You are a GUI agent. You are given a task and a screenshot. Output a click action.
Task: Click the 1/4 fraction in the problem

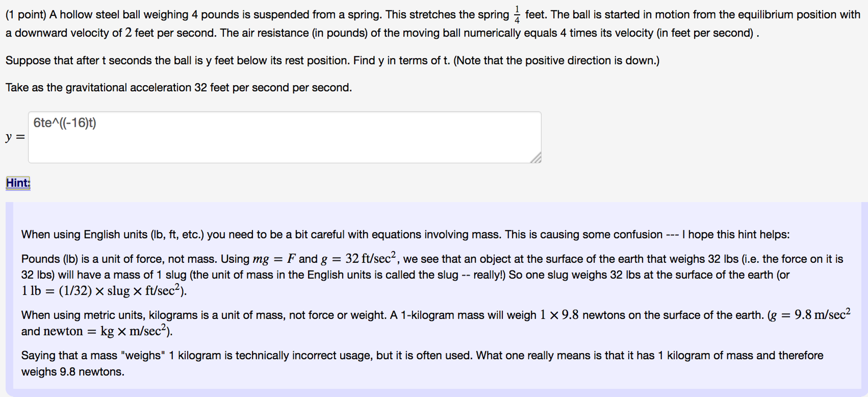[517, 15]
